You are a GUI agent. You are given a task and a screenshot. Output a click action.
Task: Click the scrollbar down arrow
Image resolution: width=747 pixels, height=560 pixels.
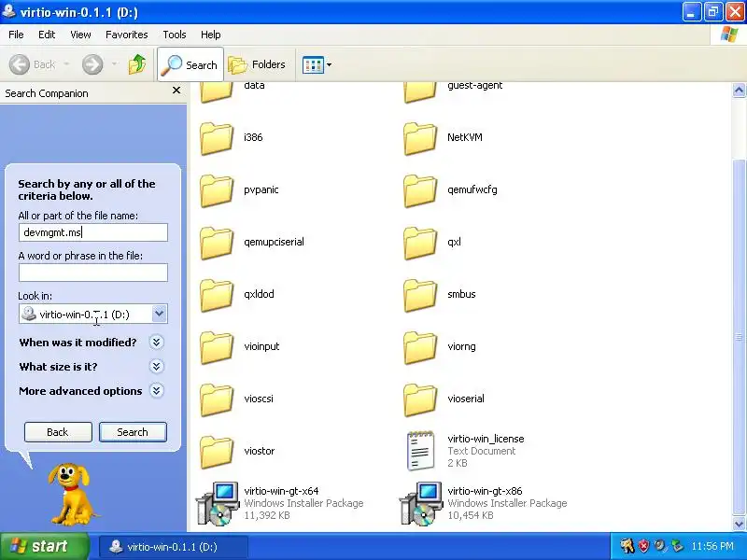(x=739, y=524)
